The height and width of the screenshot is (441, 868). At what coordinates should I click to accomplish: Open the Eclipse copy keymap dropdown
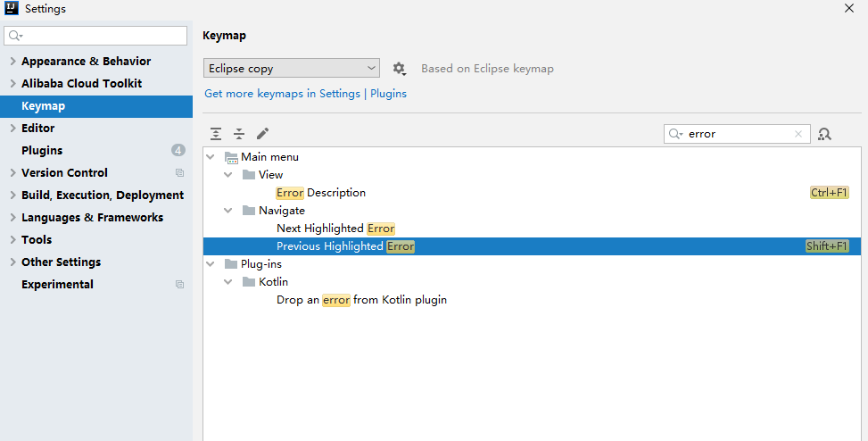pos(291,69)
